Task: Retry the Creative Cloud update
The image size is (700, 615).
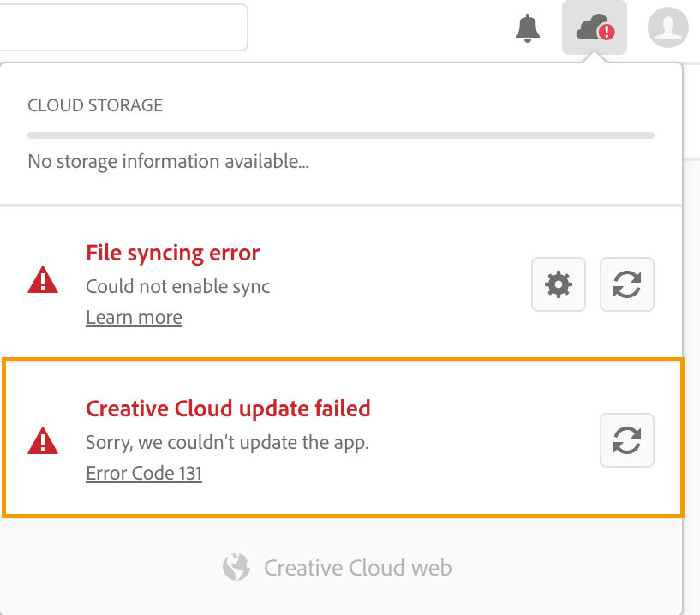Action: (x=627, y=440)
